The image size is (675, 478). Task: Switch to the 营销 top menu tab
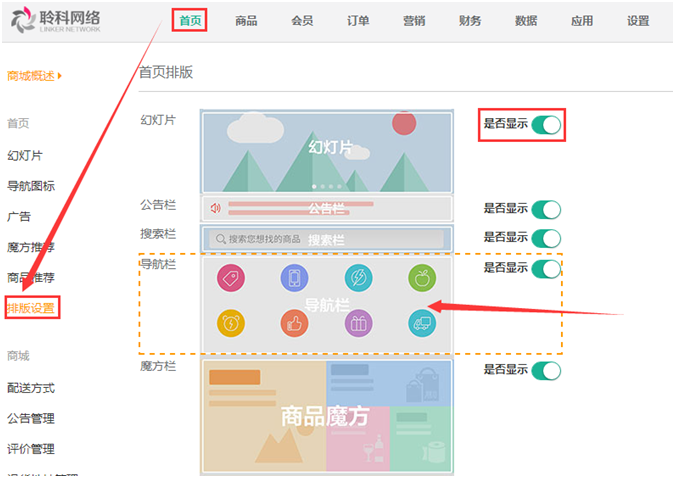(414, 21)
